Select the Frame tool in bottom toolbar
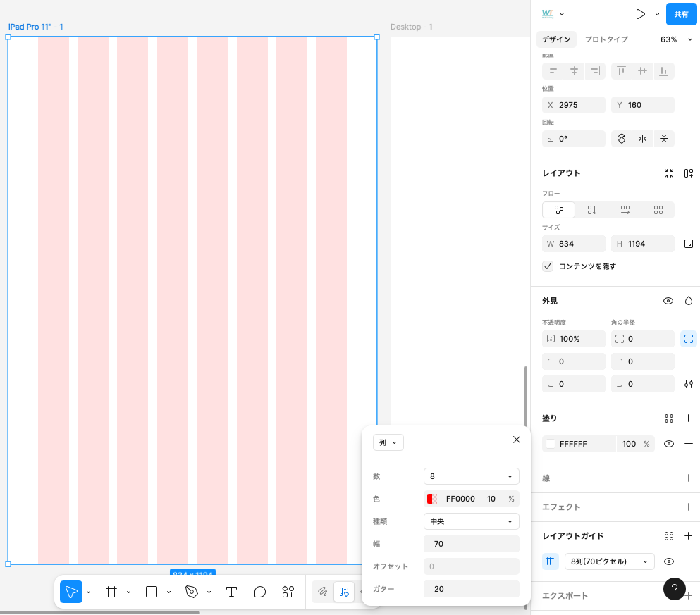The image size is (700, 615). (x=111, y=592)
